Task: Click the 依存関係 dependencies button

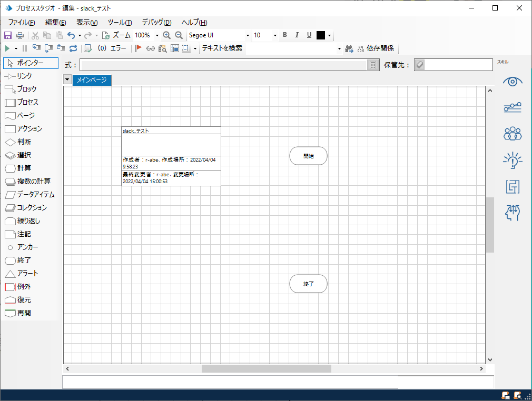Action: click(376, 48)
